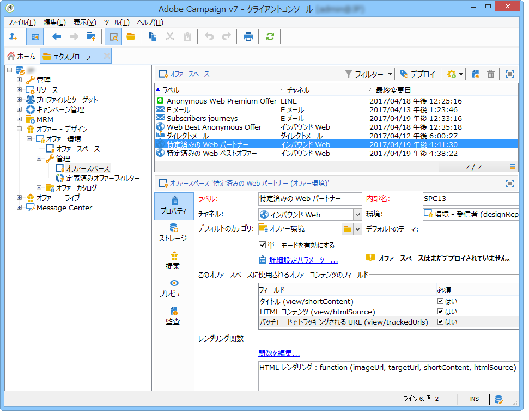529x420 pixels.
Task: Switch to the ホーム tab
Action: [22, 56]
